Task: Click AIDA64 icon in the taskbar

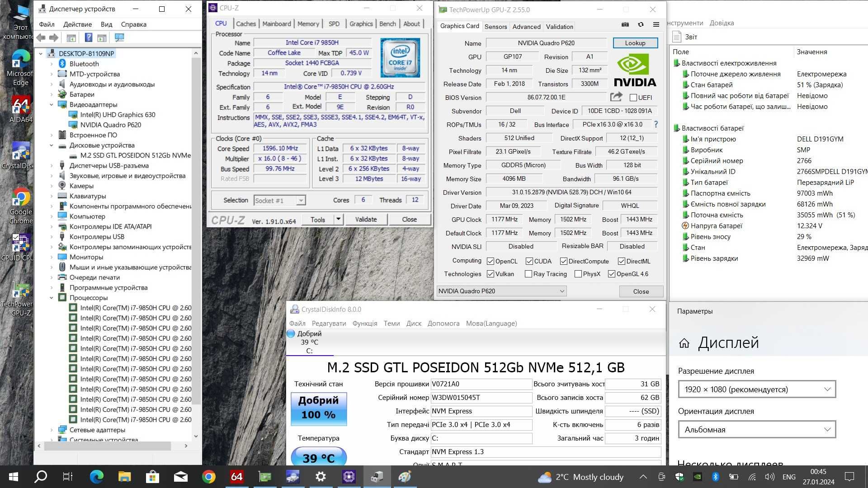Action: (x=236, y=476)
